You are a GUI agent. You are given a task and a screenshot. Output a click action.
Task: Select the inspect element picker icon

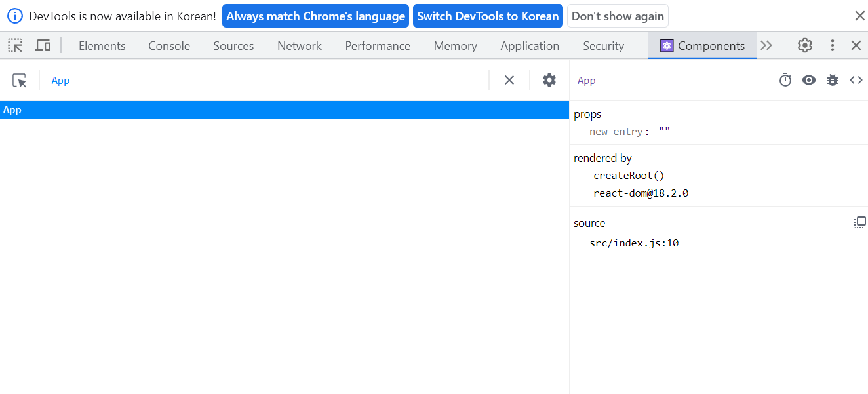tap(15, 45)
